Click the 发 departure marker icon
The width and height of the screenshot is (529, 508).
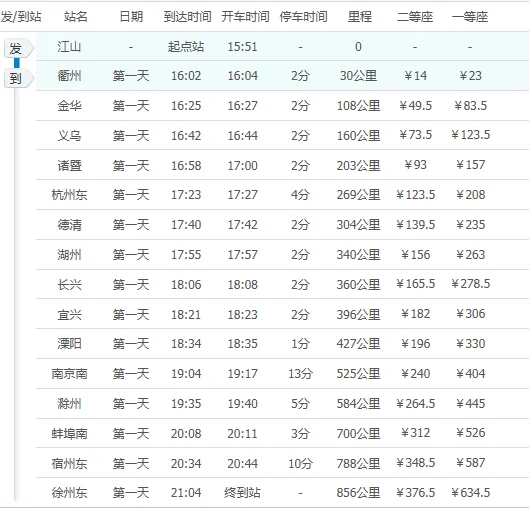(x=19, y=49)
